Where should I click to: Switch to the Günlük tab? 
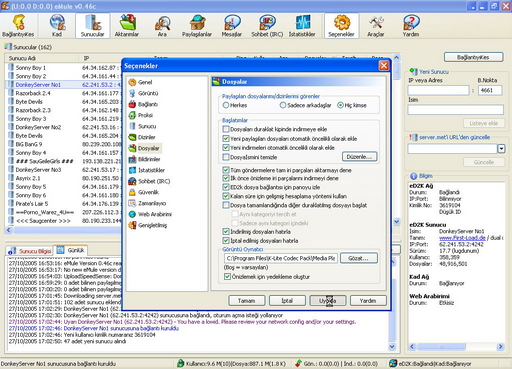click(x=71, y=250)
